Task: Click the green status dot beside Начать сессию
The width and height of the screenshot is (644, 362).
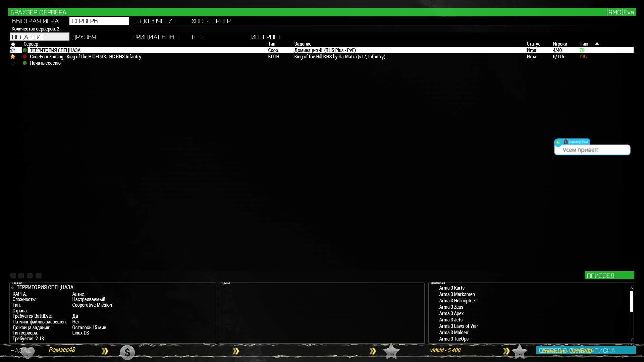Action: tap(24, 63)
